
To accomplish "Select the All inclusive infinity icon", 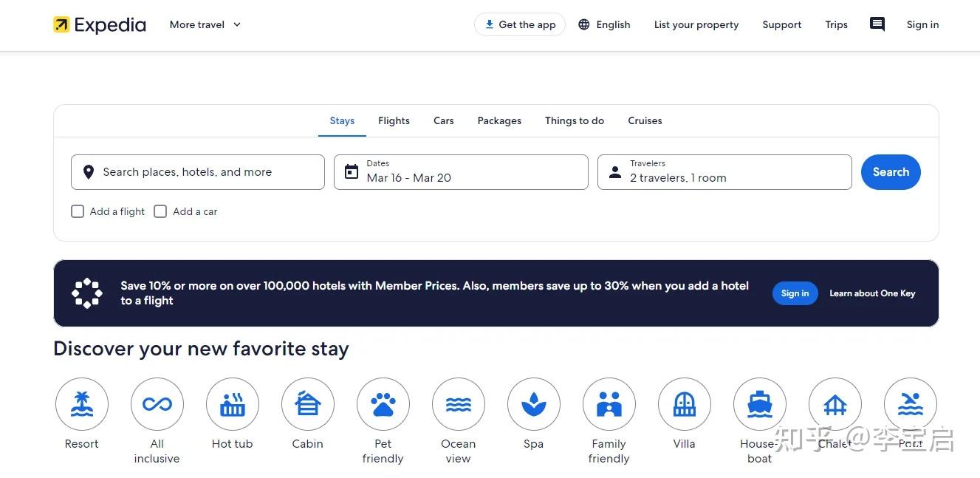I will click(157, 404).
